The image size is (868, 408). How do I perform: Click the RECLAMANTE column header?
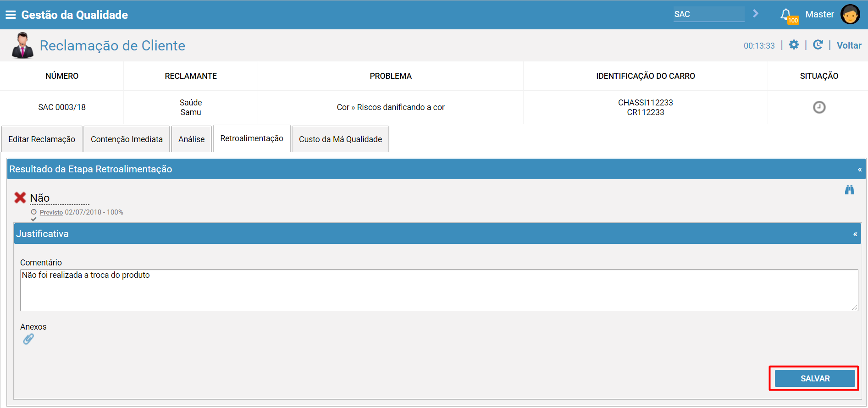(191, 76)
